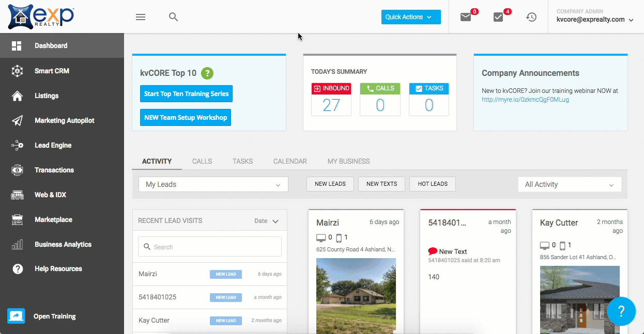644x334 pixels.
Task: Click the NEW TEXTS filter button
Action: click(381, 184)
